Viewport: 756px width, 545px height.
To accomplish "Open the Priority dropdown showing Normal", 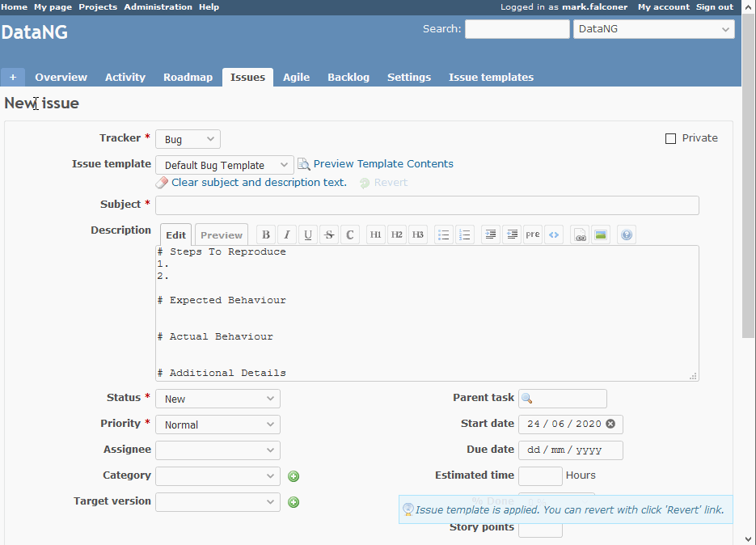I will pos(218,425).
